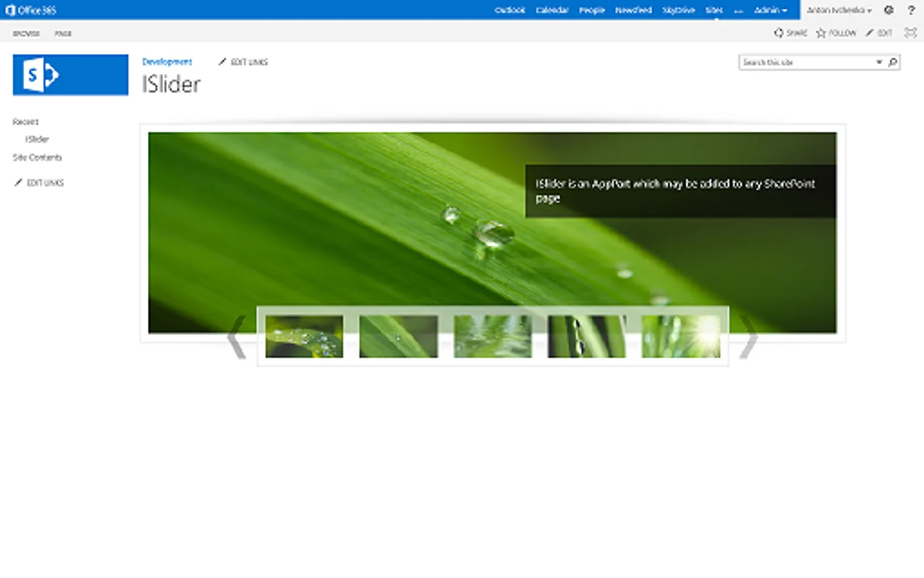This screenshot has width=924, height=578.
Task: Open Calendar from the top bar
Action: pos(552,10)
